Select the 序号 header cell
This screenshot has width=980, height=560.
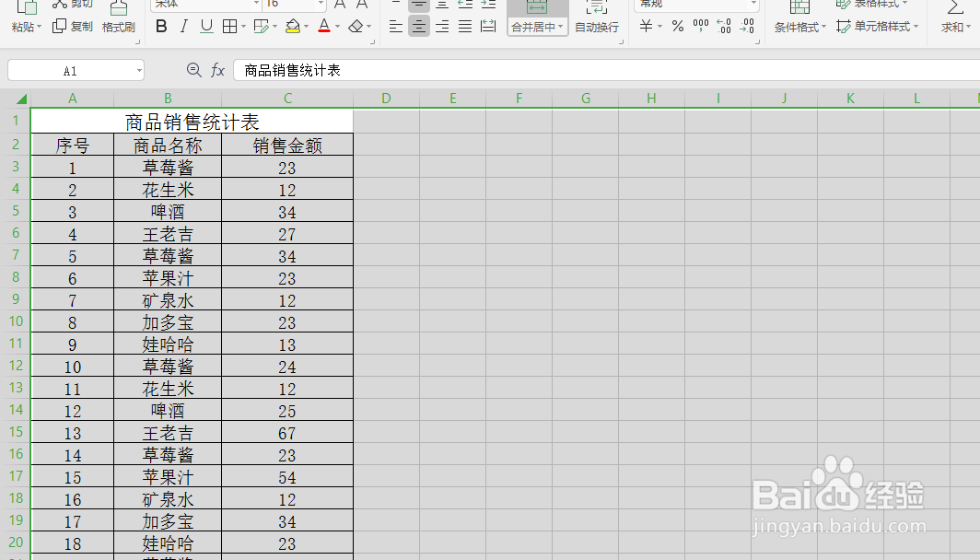73,145
